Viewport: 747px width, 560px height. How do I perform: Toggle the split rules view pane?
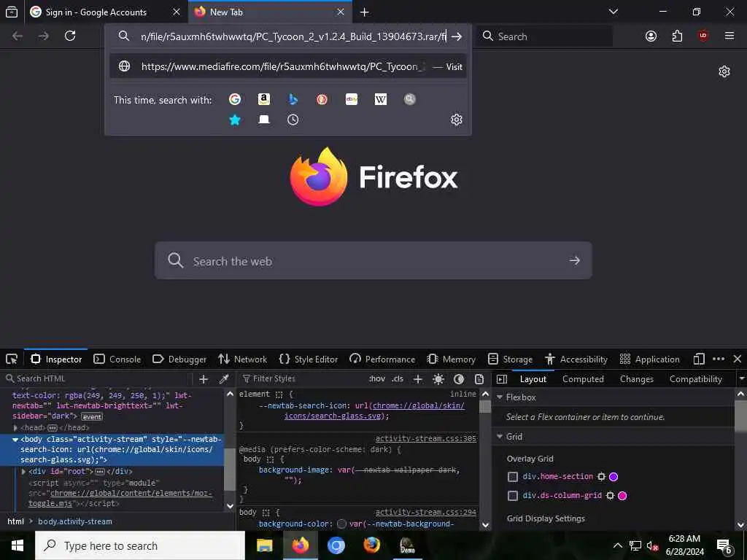502,379
